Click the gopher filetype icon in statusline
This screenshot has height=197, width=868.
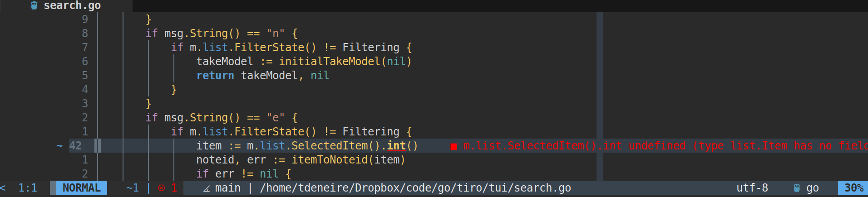(x=797, y=188)
